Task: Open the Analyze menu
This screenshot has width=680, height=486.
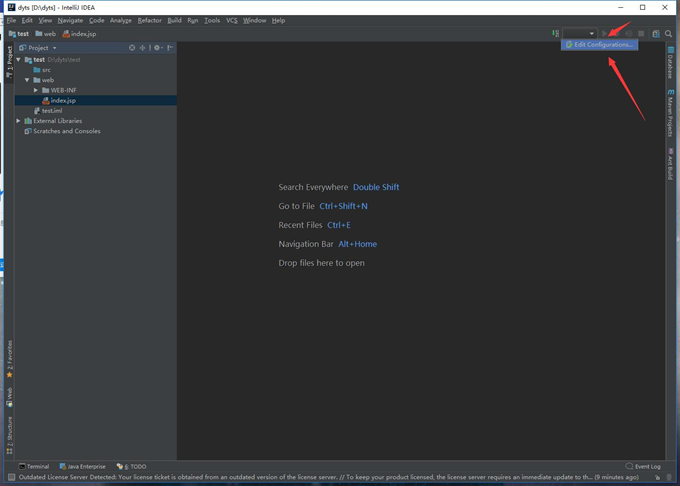Action: pyautogui.click(x=121, y=20)
